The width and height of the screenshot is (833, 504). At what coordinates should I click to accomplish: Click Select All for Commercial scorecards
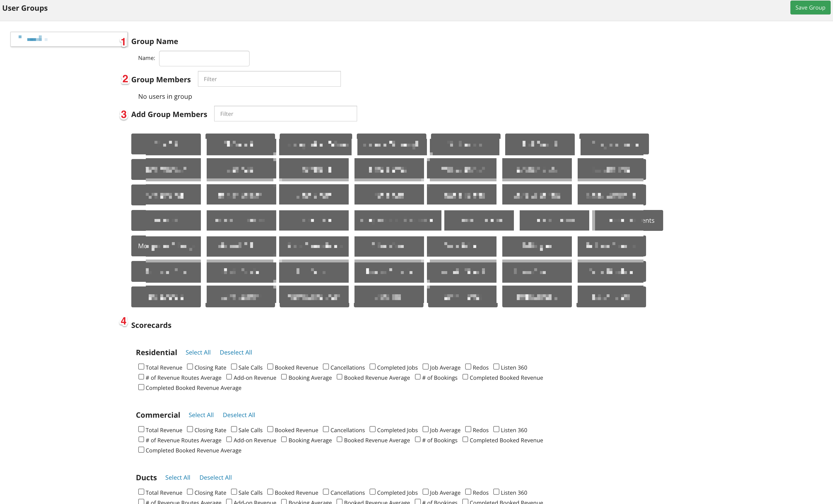click(201, 414)
